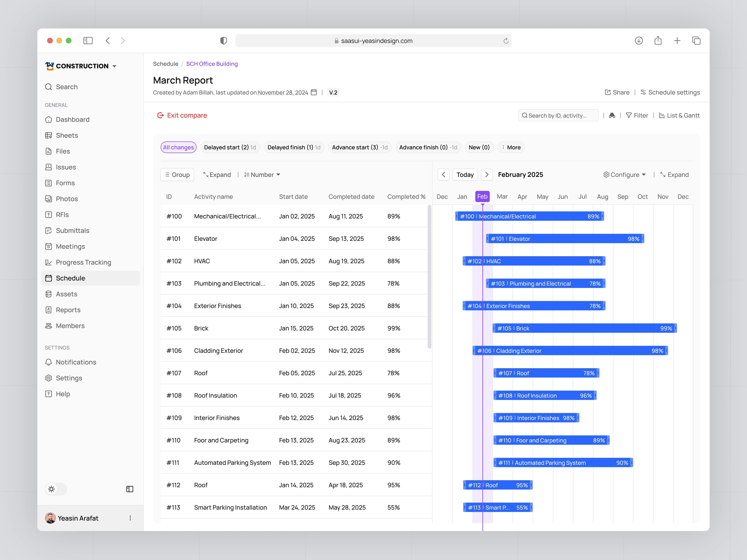747x560 pixels.
Task: Toggle Group view button
Action: [x=177, y=175]
